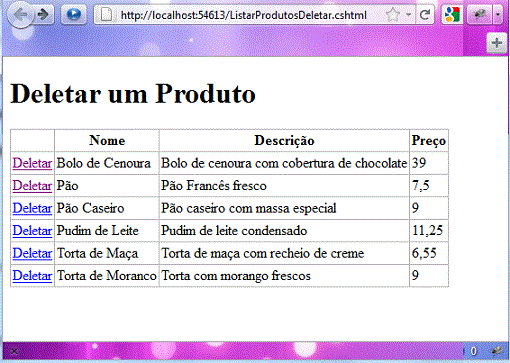Click Deletar link for the Pão row

32,186
